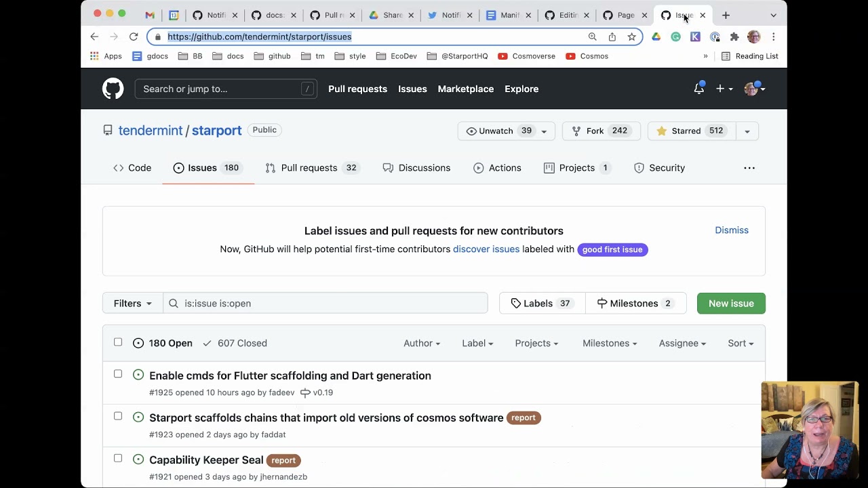Click the zoom magnifier icon in address bar

[593, 37]
